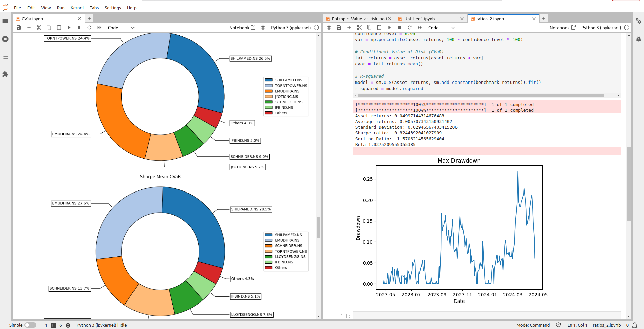Copy the selected cell in ratios_2.ipynb

tap(369, 28)
